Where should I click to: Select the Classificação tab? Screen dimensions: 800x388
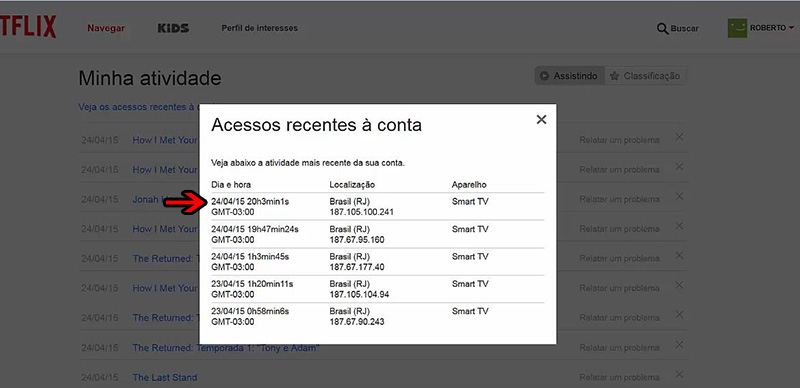tap(645, 76)
